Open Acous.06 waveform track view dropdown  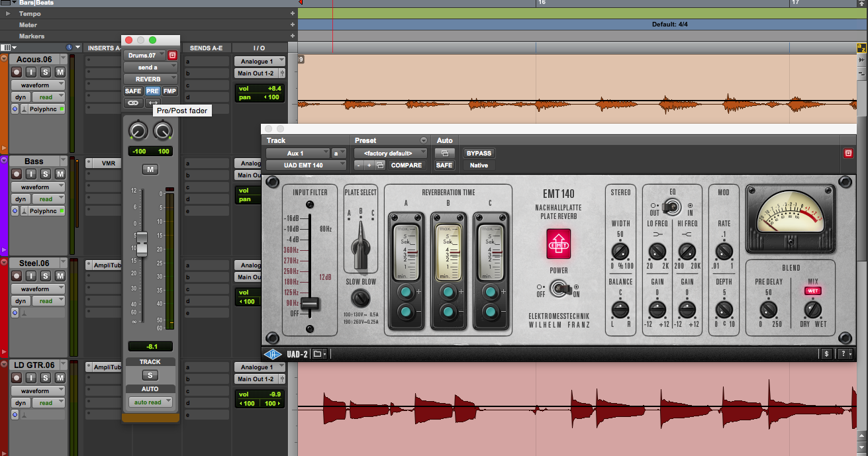point(38,85)
